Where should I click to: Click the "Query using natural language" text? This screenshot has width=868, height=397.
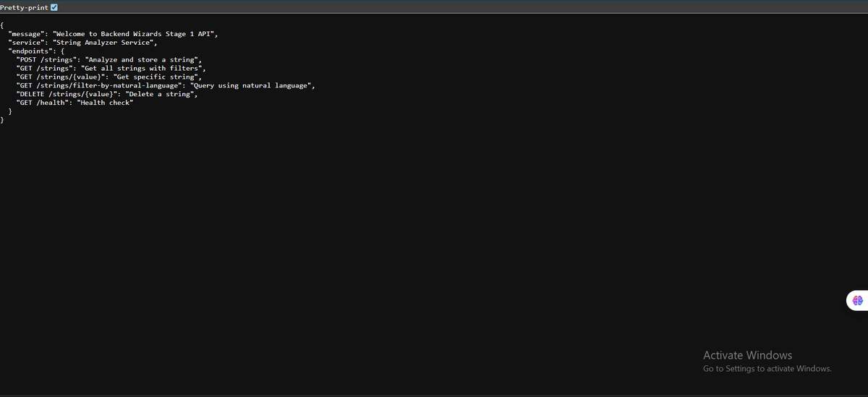252,85
